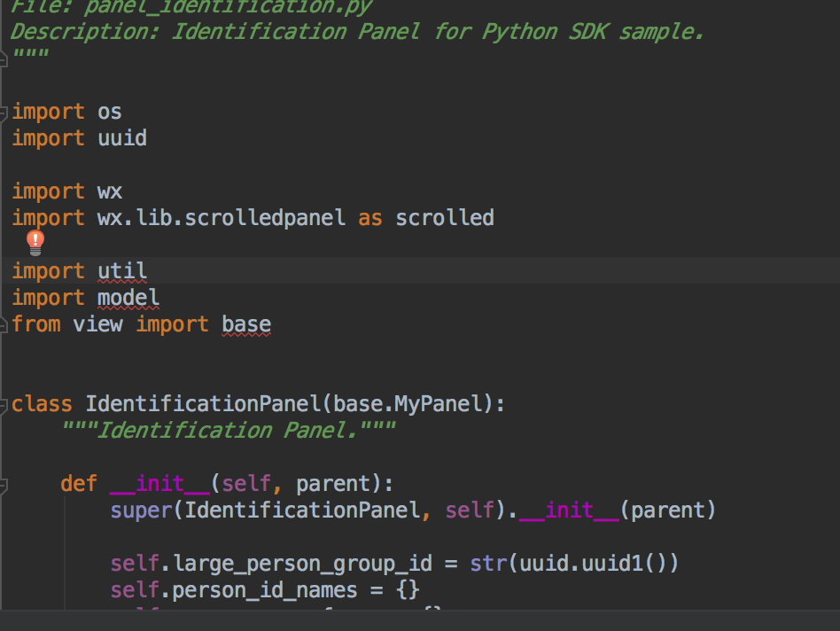Click the docstring 'Identification Panel.'
Image resolution: width=840 pixels, height=631 pixels.
pyautogui.click(x=229, y=430)
